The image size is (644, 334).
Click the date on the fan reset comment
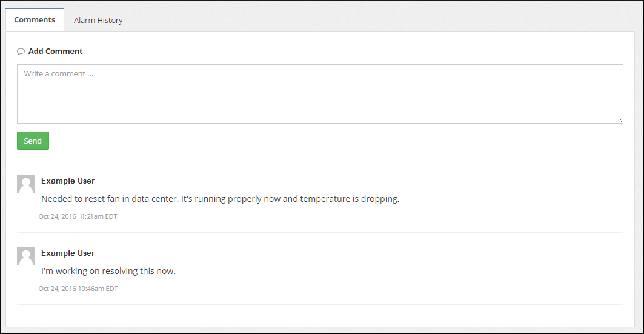coord(57,216)
